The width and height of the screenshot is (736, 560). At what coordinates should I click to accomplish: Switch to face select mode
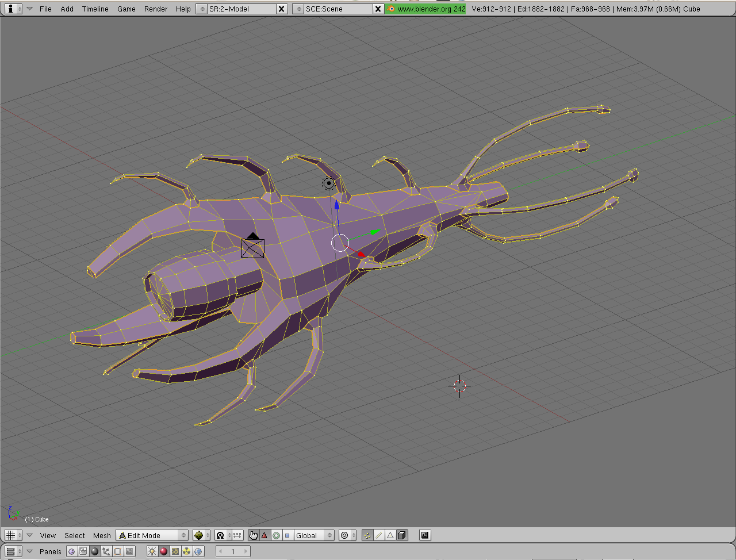[390, 535]
